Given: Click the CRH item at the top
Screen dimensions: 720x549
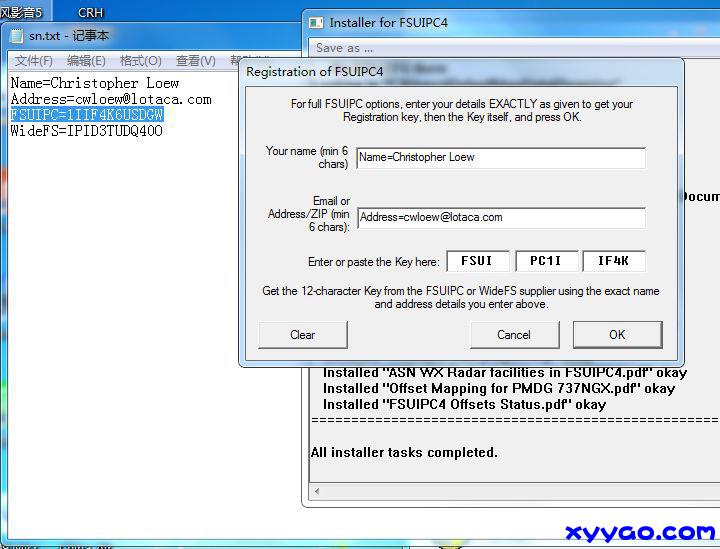Looking at the screenshot, I should click(x=90, y=12).
